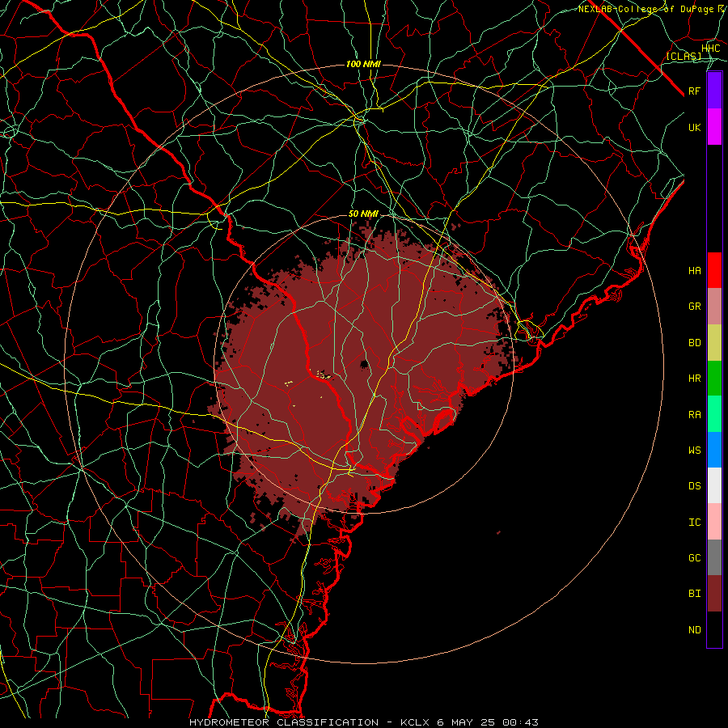Click the RF legend label

point(695,91)
